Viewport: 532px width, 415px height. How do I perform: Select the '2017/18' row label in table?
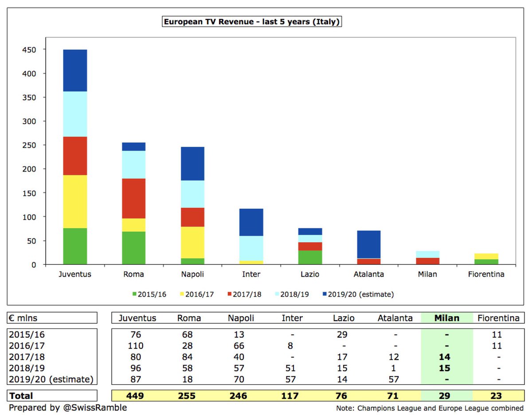point(27,357)
